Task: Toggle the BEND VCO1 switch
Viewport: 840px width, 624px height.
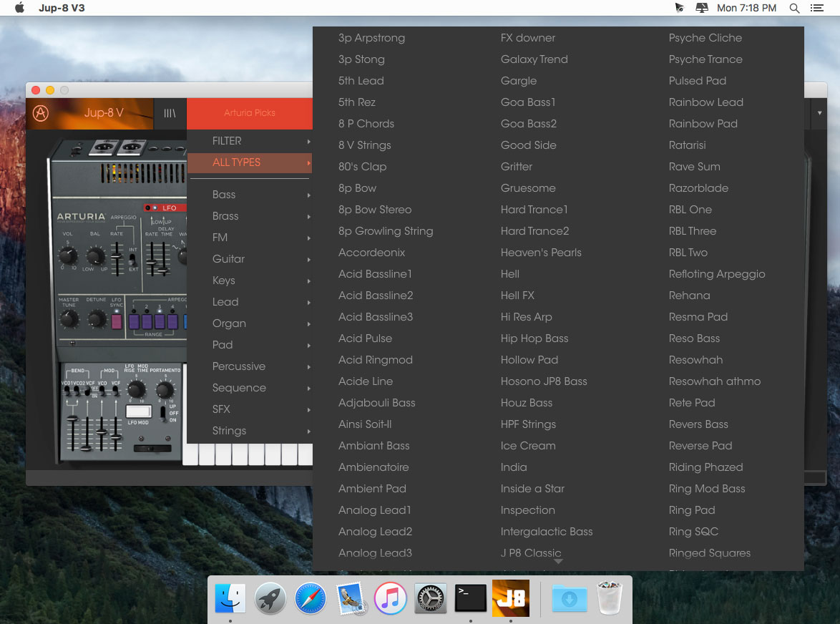Action: tap(66, 391)
